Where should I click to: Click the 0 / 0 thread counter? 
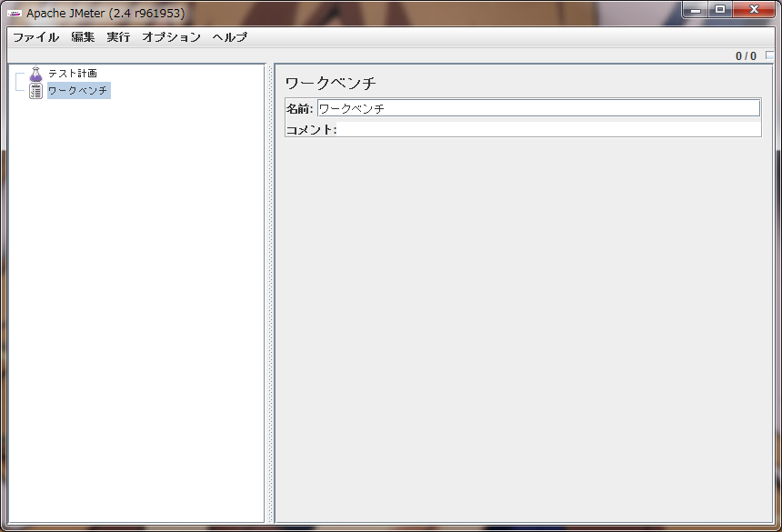click(746, 55)
